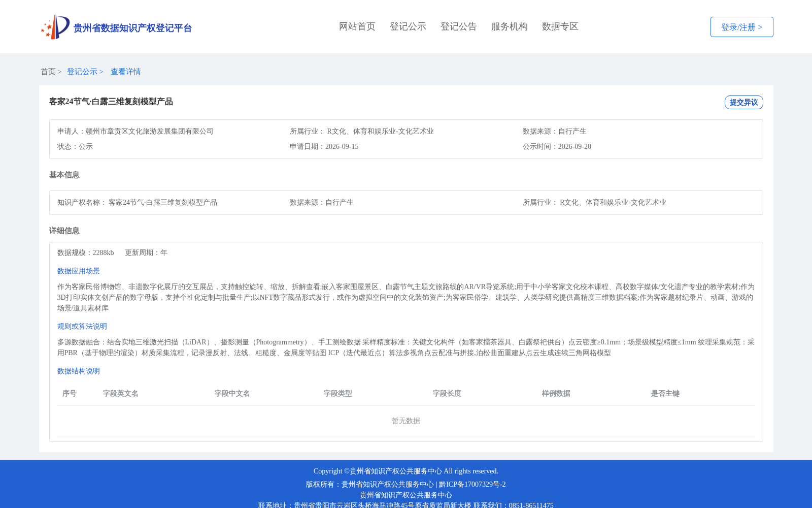This screenshot has width=812, height=508.
Task: Click 状态：公示 status text
Action: coord(75,147)
